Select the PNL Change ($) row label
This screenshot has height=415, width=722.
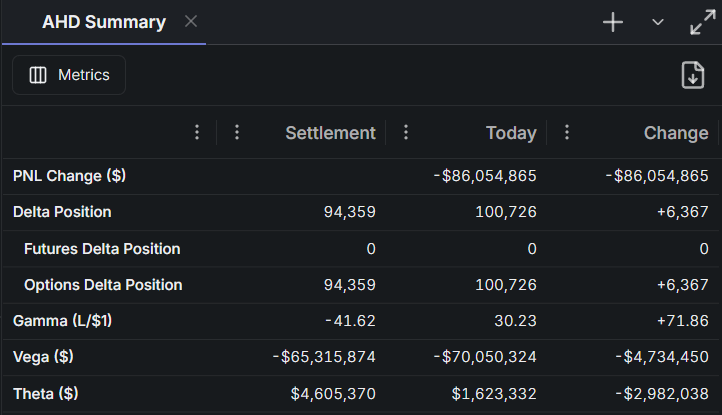(70, 176)
